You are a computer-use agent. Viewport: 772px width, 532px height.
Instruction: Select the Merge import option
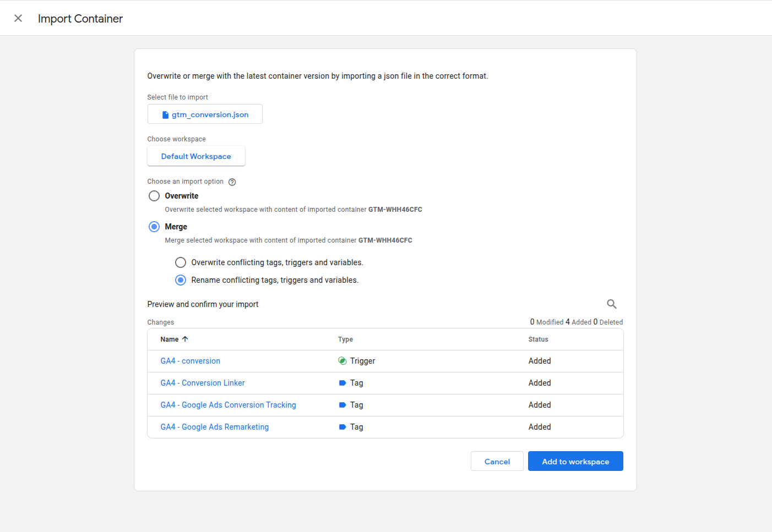(154, 226)
